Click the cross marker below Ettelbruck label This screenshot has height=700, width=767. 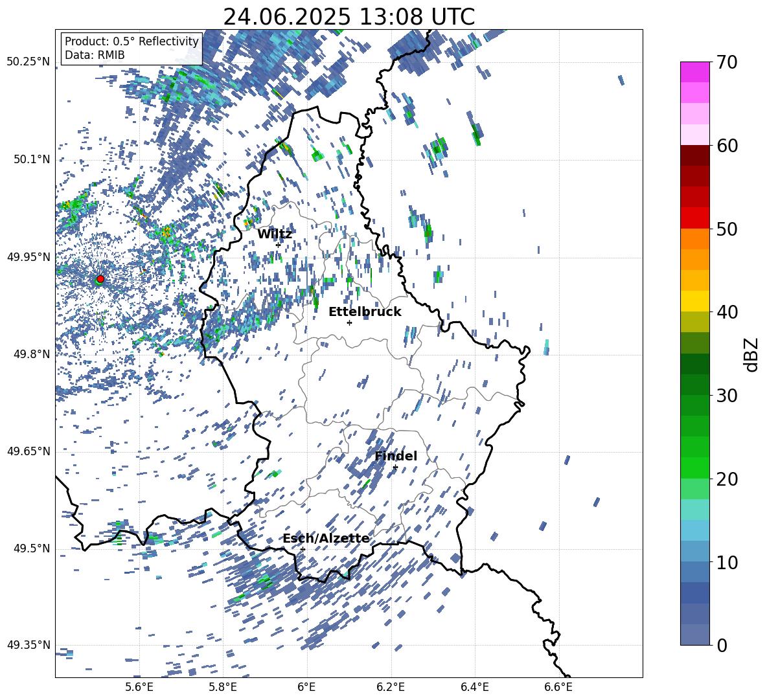pos(349,322)
